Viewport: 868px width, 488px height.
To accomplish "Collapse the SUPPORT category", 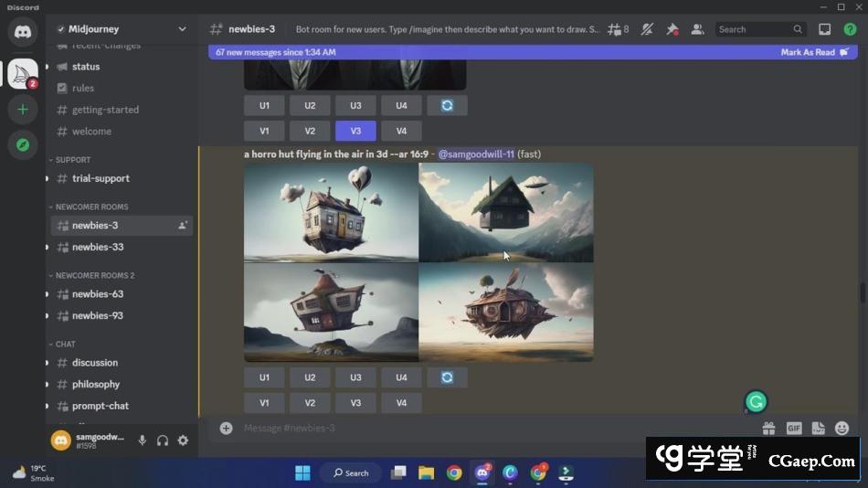I will [x=71, y=160].
